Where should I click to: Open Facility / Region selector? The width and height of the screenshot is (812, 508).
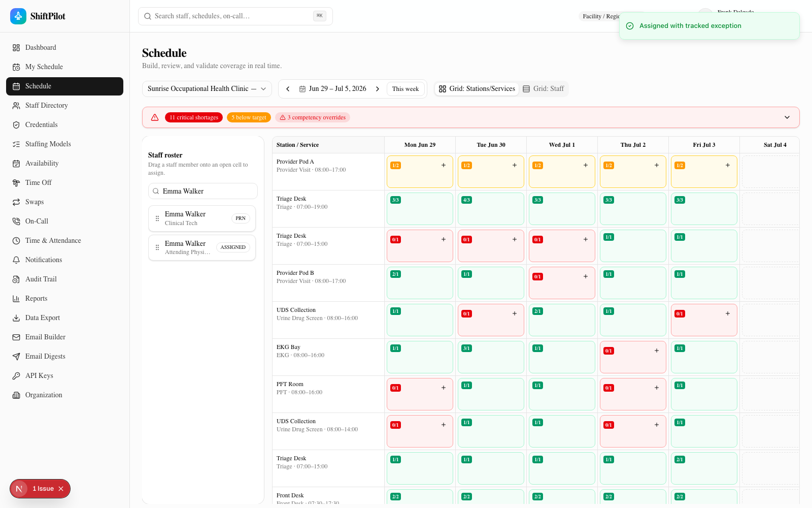tap(601, 16)
